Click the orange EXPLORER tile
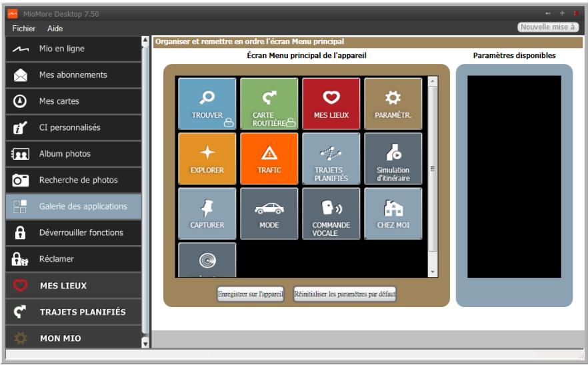The image size is (588, 365). pyautogui.click(x=207, y=158)
